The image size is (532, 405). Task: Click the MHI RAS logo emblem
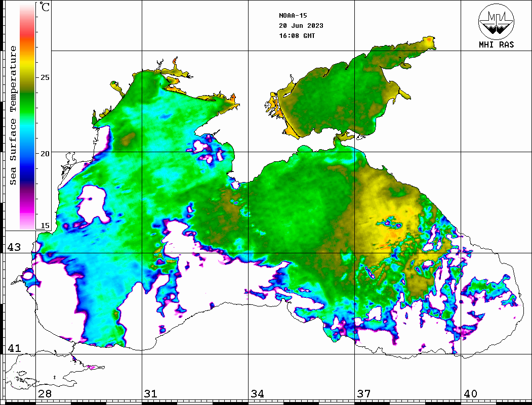[497, 21]
